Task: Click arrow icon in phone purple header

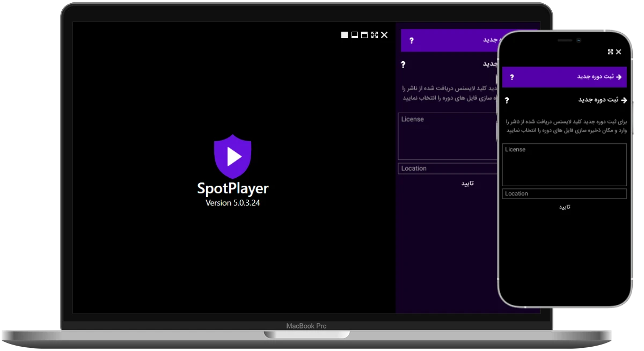Action: tap(619, 77)
